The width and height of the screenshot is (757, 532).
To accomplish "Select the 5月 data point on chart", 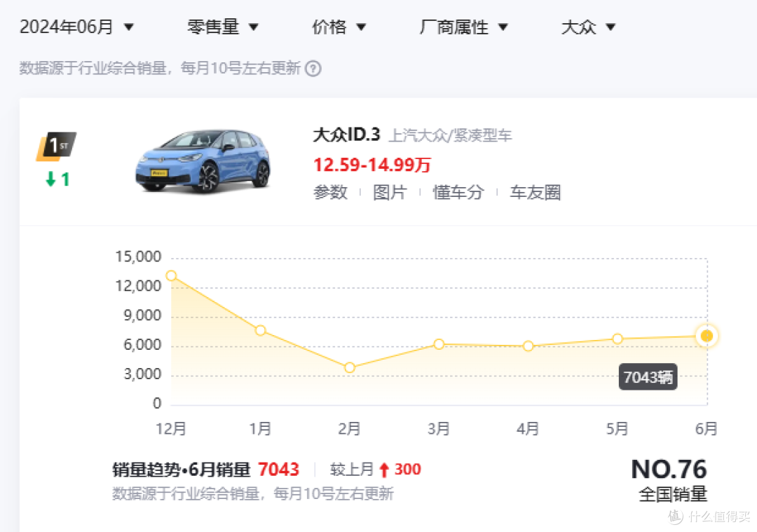I will (x=618, y=339).
